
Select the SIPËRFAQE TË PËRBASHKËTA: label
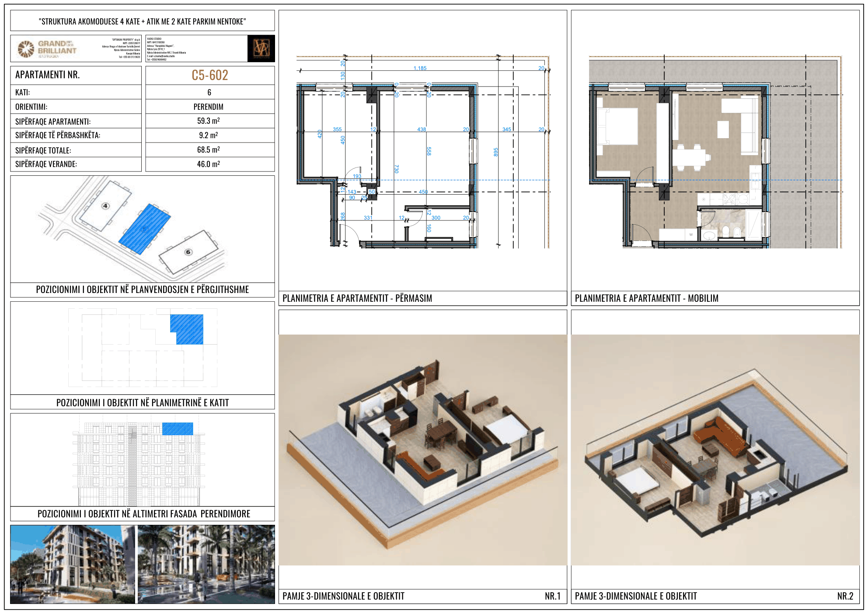coord(58,135)
